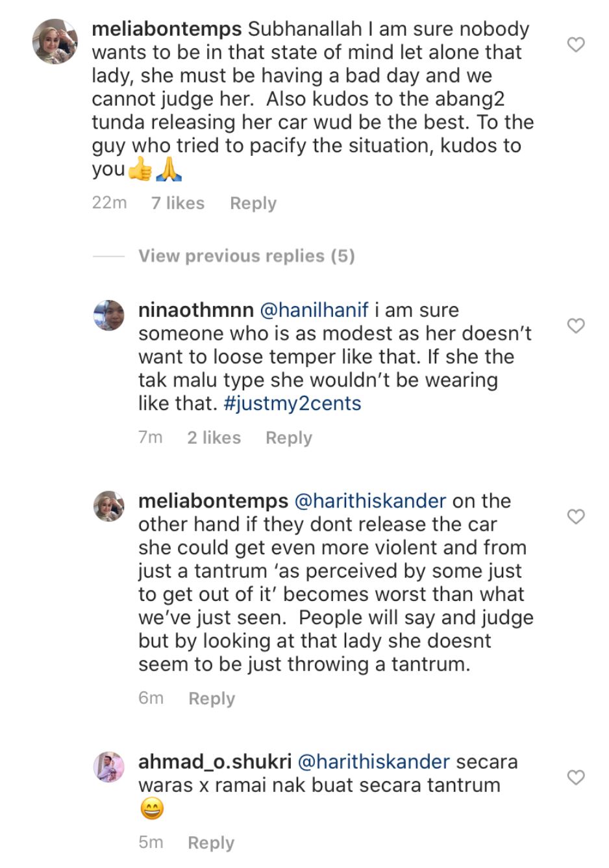The image size is (609, 868).
Task: Open ahmad_o.shukri username link
Action: (214, 762)
